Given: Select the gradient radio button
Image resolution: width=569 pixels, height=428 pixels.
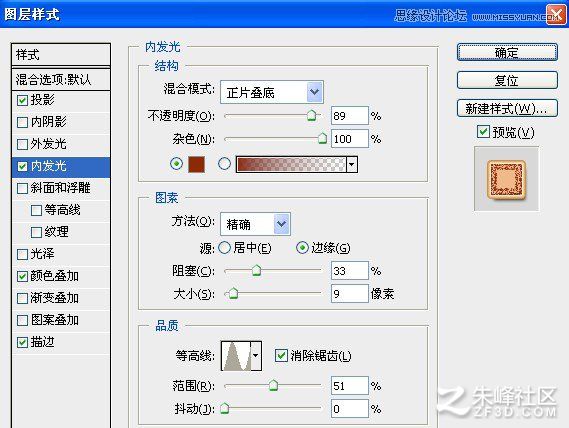Looking at the screenshot, I should (x=224, y=164).
